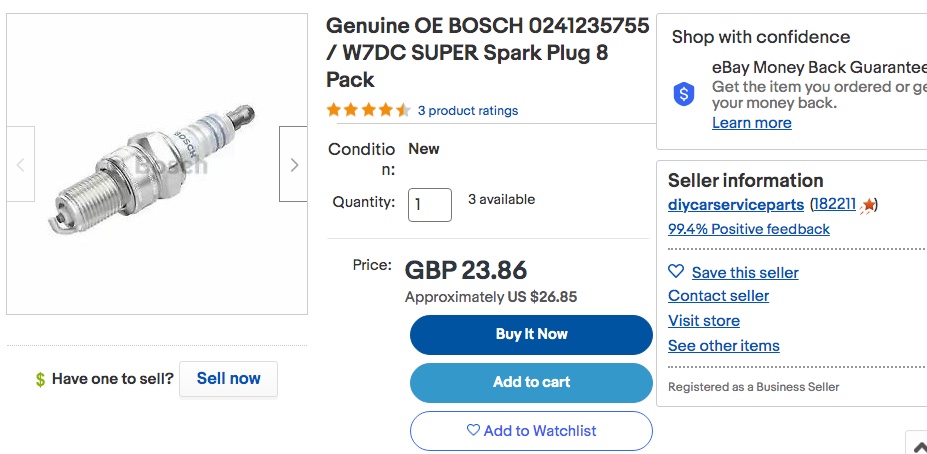This screenshot has width=927, height=454.
Task: Click the previous image arrow
Action: click(21, 164)
